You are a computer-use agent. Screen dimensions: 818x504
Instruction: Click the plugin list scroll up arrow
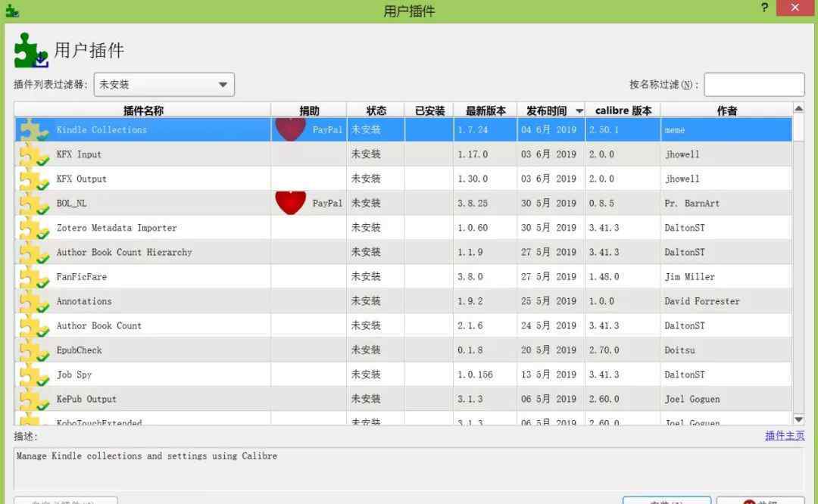798,108
